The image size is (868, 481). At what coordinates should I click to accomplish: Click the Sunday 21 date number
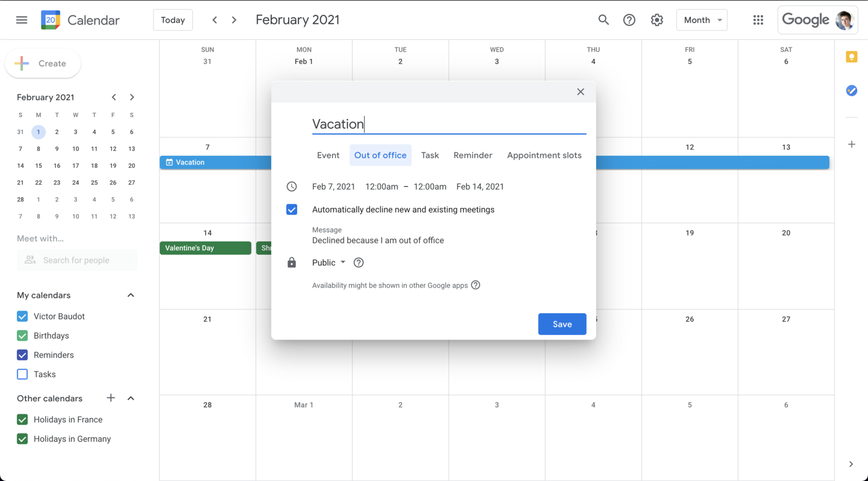pyautogui.click(x=207, y=319)
